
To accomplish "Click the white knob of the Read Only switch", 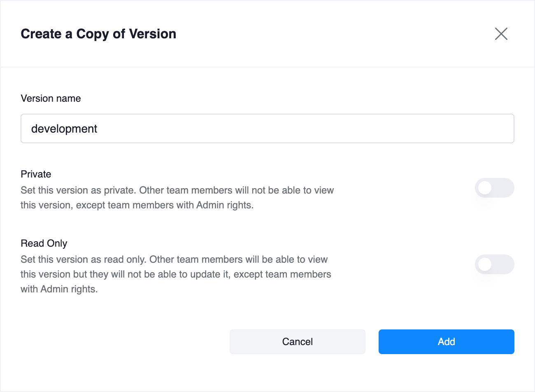I will (x=485, y=264).
